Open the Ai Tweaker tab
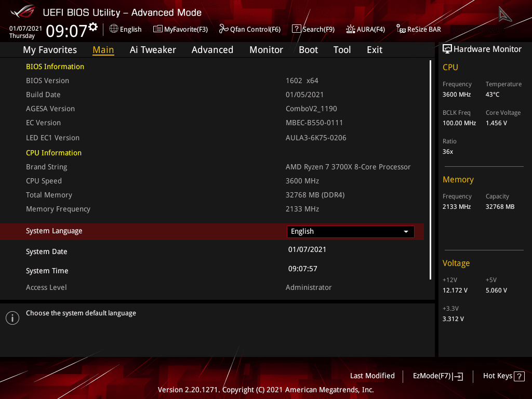The height and width of the screenshot is (399, 532). (153, 50)
